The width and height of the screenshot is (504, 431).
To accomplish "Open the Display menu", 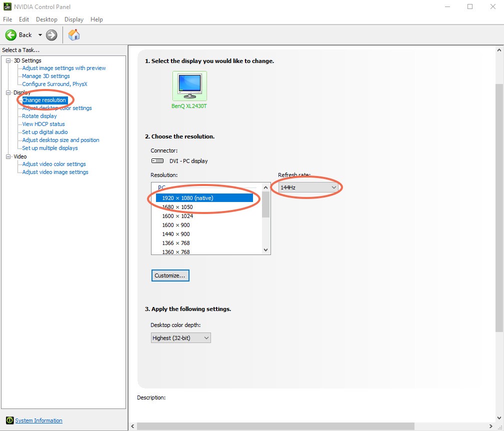I will point(74,19).
